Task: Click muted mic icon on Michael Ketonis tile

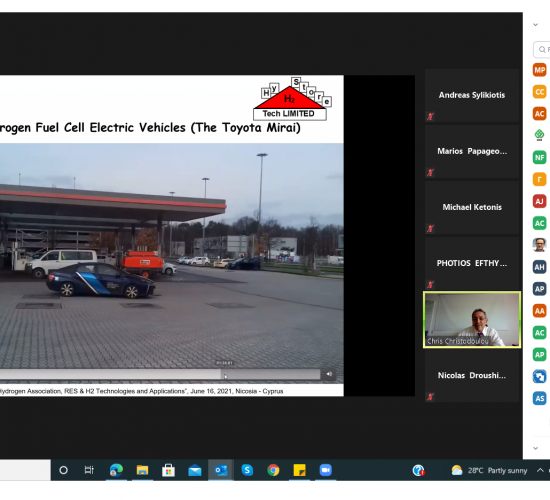Action: (x=430, y=229)
